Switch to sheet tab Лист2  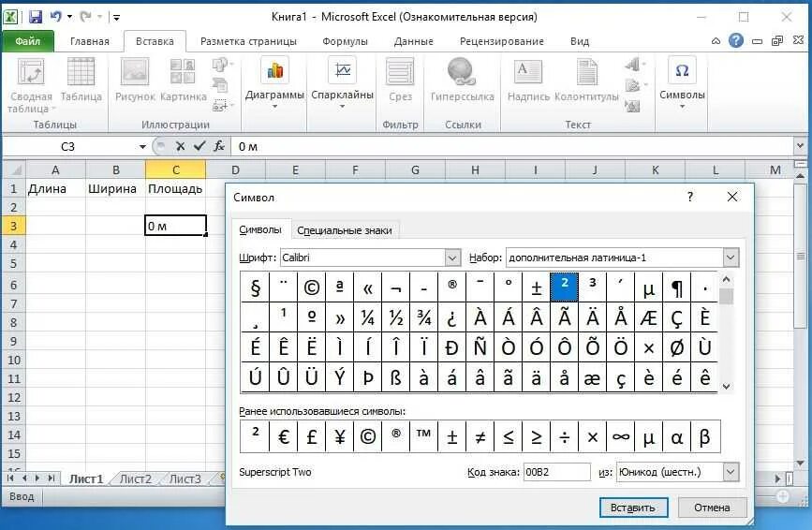pos(135,478)
